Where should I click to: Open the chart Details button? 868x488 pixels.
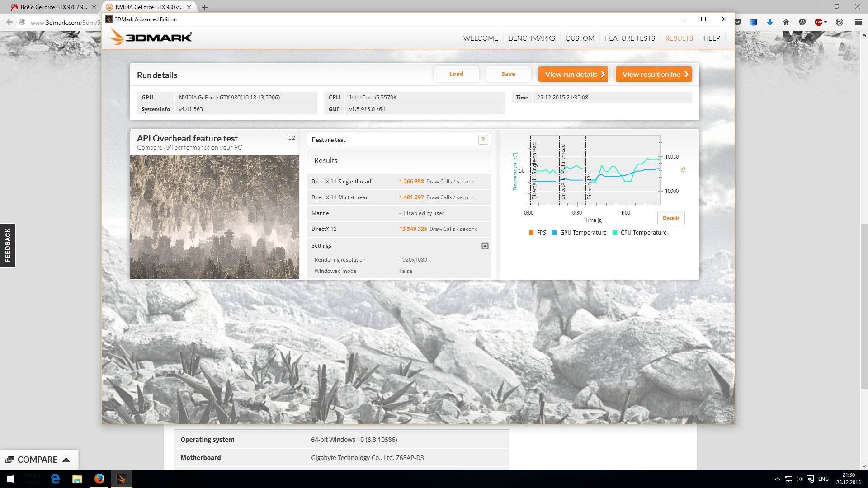(x=671, y=218)
